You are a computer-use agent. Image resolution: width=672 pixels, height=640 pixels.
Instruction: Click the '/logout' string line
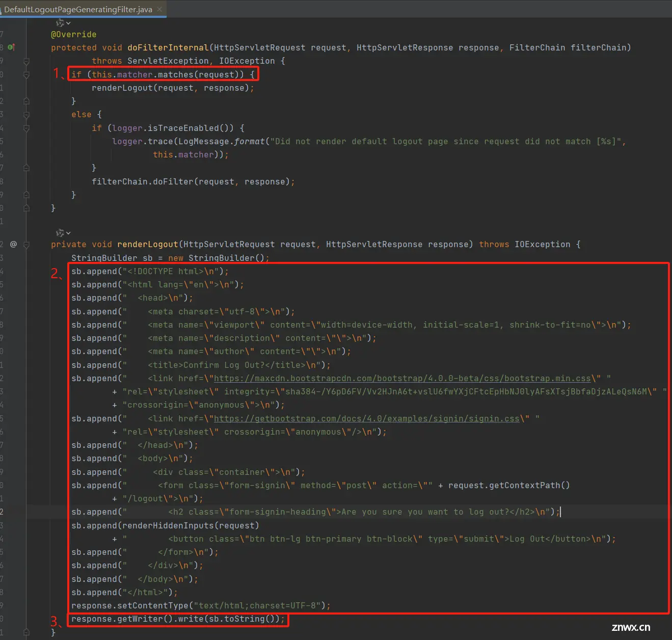(157, 499)
